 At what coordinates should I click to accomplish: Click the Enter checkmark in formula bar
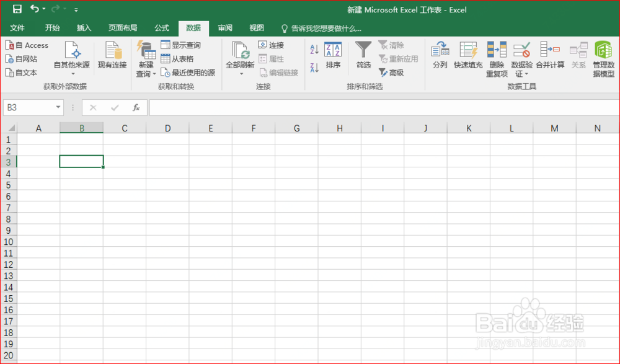pos(115,108)
